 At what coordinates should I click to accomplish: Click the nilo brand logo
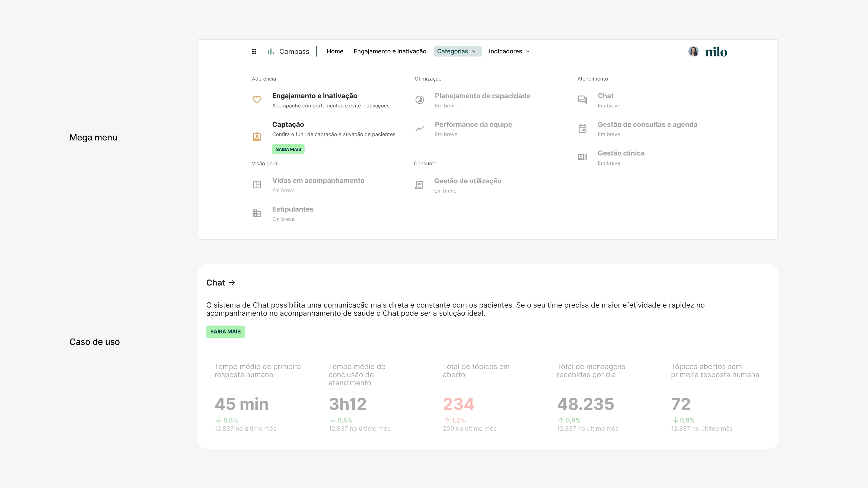point(716,52)
